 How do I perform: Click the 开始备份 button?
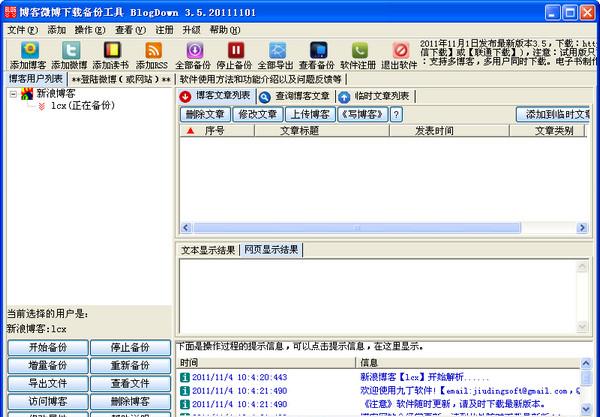(x=48, y=348)
